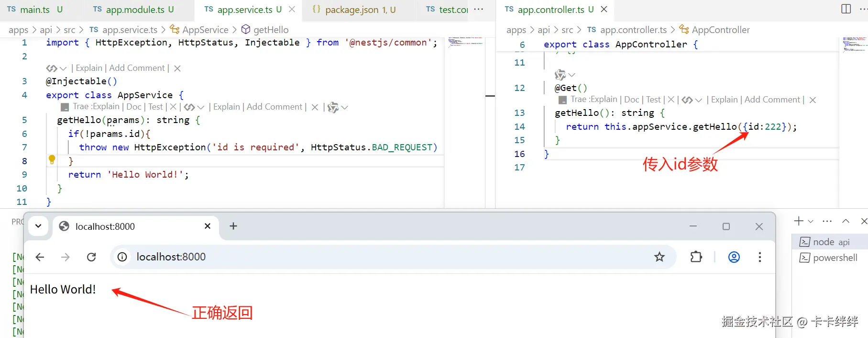Click Trae Explain lens above getHello(params)
The image size is (868, 338).
click(96, 107)
